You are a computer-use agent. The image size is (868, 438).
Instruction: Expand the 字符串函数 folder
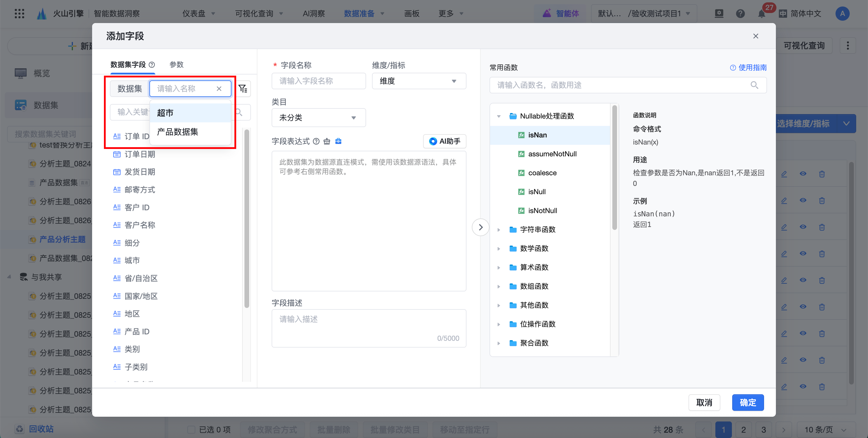coord(499,230)
